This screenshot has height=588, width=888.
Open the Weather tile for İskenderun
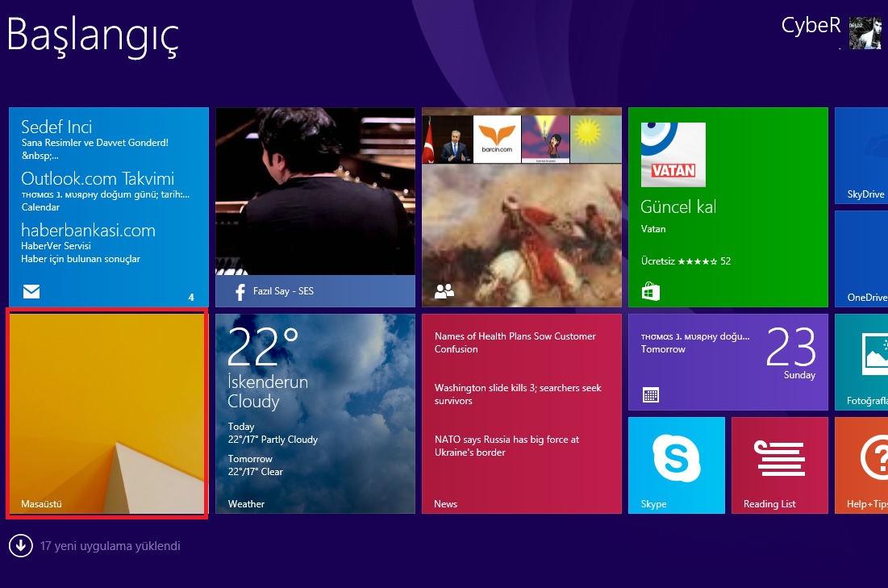[x=315, y=414]
